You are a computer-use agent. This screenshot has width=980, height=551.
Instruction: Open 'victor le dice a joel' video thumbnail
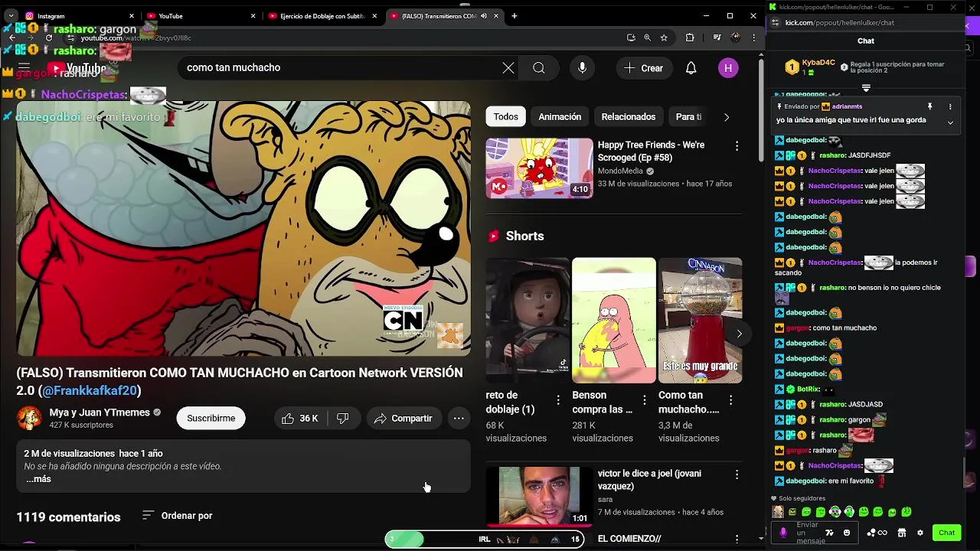pyautogui.click(x=539, y=496)
